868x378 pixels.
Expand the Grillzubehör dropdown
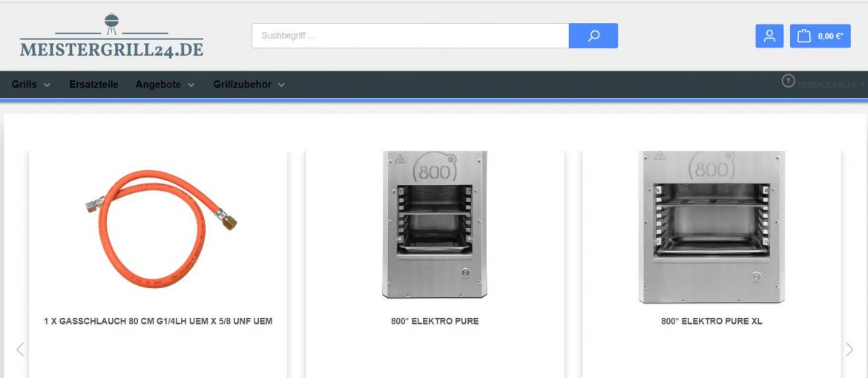249,85
